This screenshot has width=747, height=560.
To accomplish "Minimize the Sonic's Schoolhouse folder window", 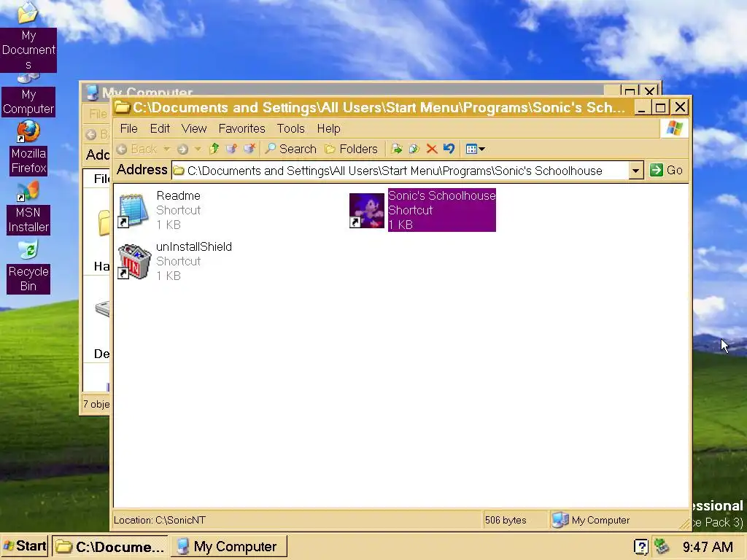I will 642,107.
